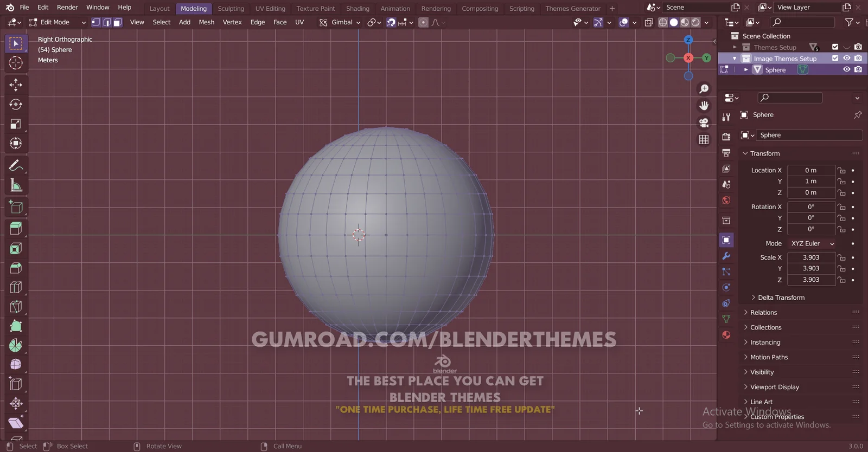Choose the Annotate tool
This screenshot has height=452, width=868.
click(16, 166)
